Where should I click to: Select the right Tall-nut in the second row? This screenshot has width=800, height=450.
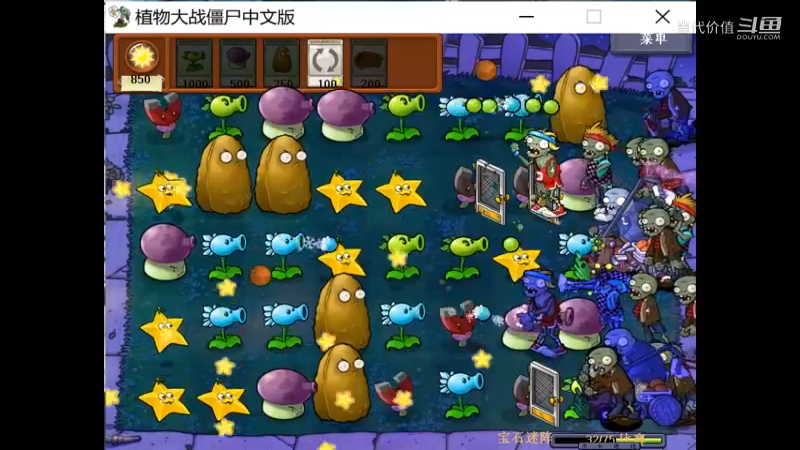(283, 174)
